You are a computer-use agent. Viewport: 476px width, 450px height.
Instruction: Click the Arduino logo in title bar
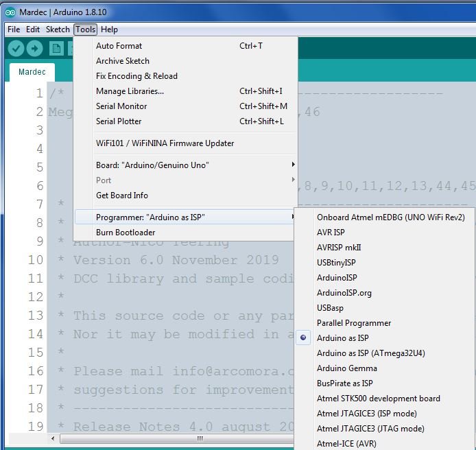(10, 12)
